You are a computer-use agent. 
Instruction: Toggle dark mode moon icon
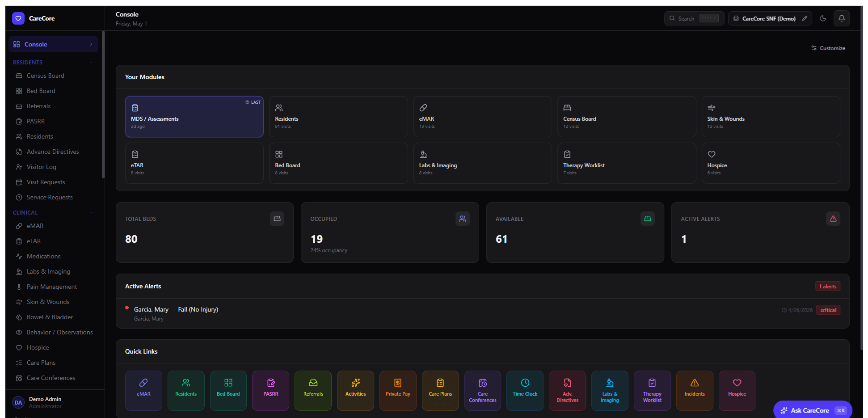(x=823, y=18)
